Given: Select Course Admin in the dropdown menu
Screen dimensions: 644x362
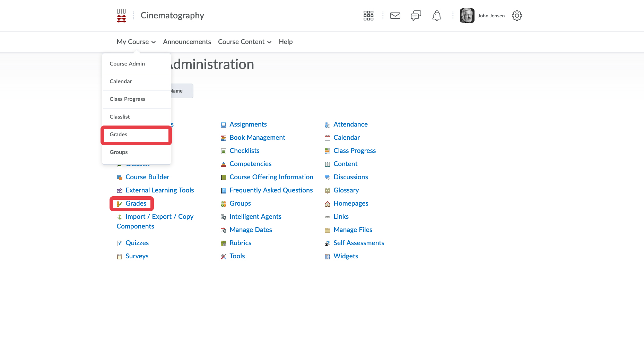Looking at the screenshot, I should 127,64.
